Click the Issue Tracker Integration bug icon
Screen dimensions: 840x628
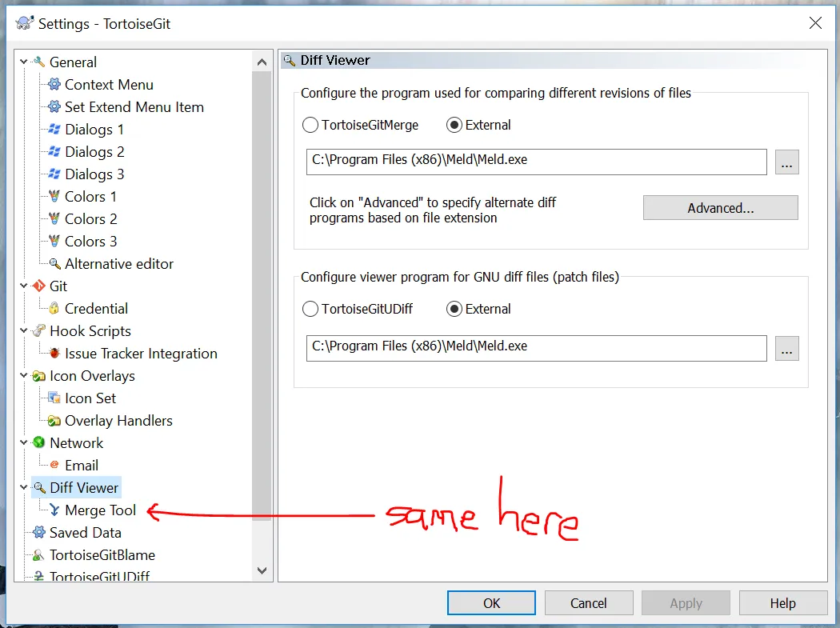54,353
